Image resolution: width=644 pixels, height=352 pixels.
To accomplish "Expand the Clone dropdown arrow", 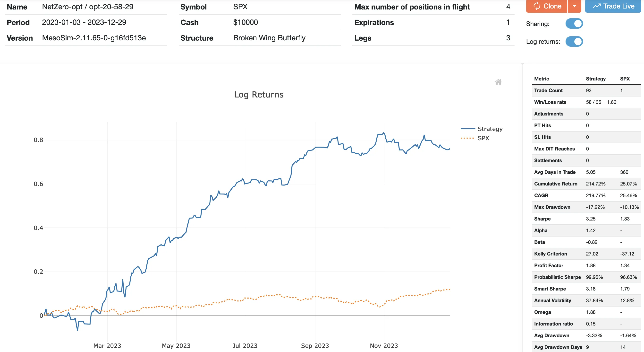I will coord(575,6).
